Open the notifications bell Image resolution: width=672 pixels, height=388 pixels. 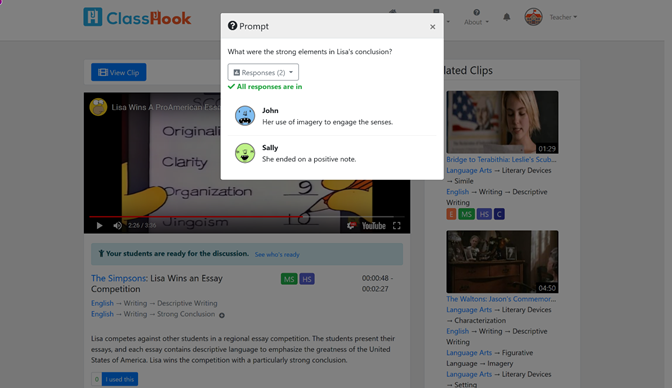507,17
